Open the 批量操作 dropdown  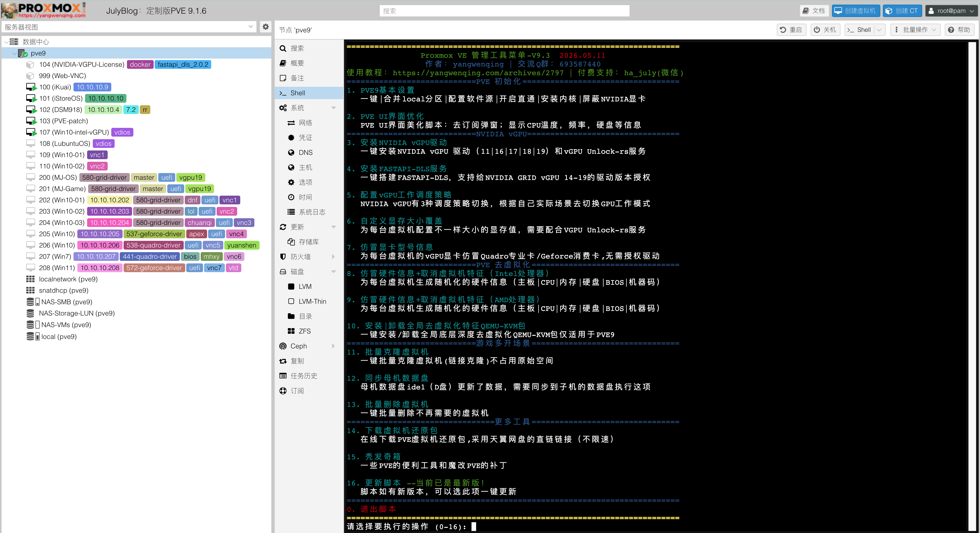(915, 30)
